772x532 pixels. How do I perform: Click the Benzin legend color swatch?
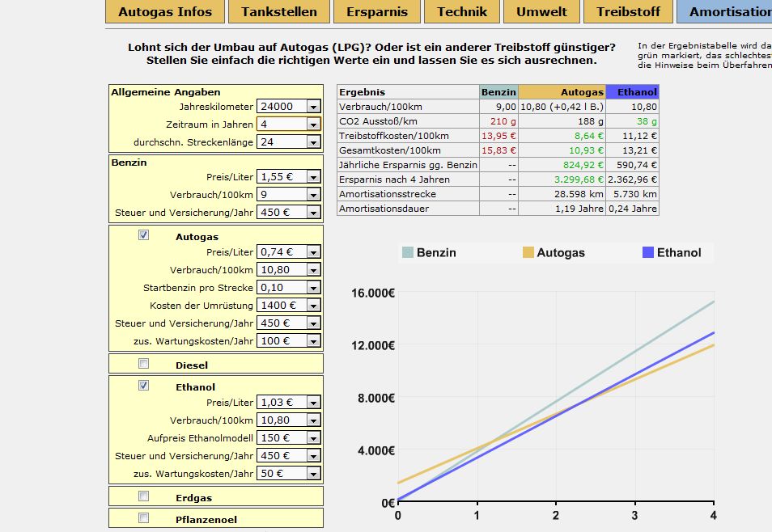point(408,252)
